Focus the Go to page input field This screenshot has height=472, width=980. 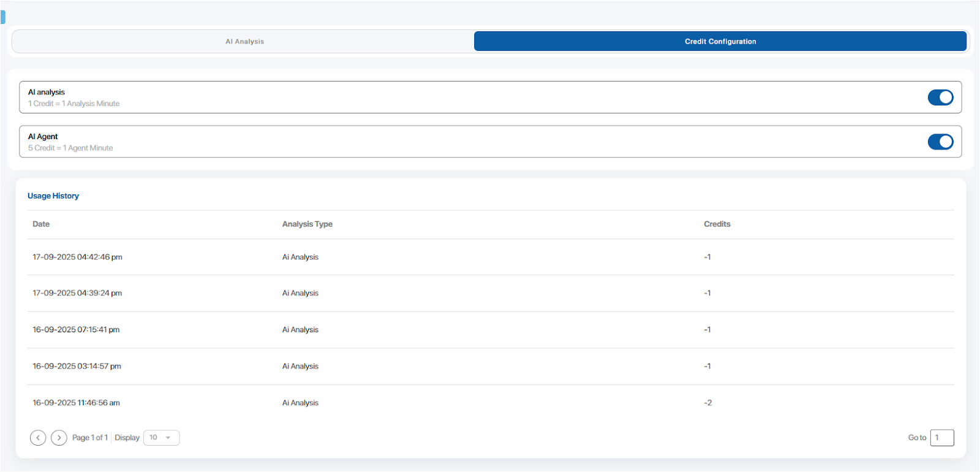pos(941,438)
